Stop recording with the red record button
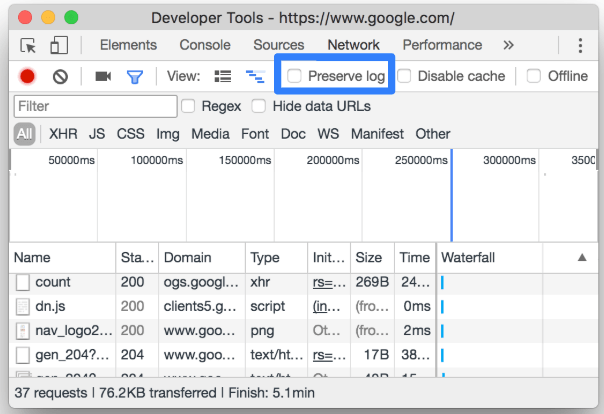 pos(27,76)
